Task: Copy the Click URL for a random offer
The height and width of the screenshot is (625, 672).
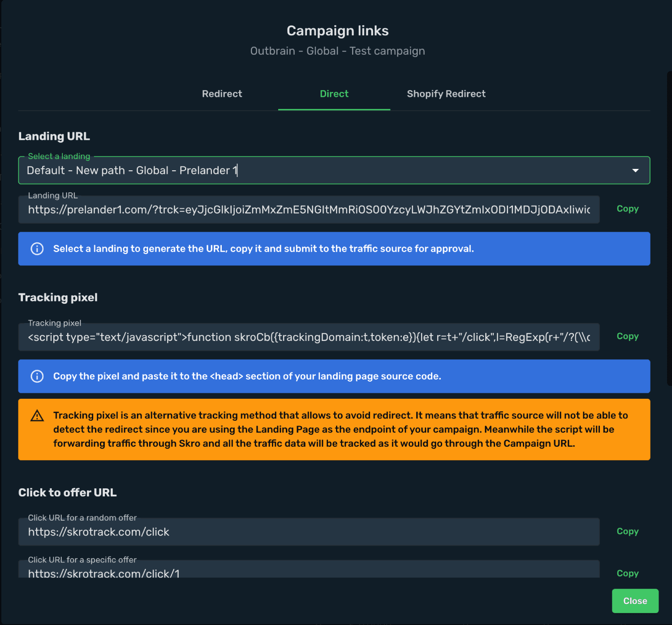Action: (627, 531)
